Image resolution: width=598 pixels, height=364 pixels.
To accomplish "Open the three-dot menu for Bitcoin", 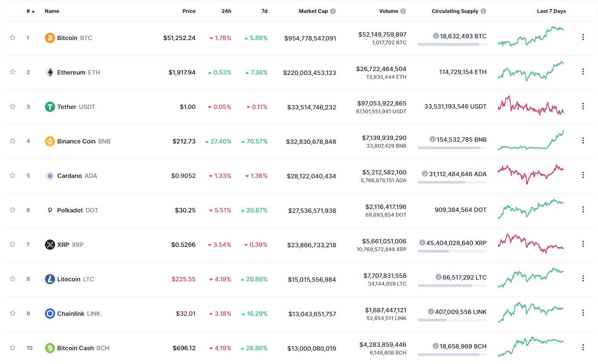I will 583,37.
